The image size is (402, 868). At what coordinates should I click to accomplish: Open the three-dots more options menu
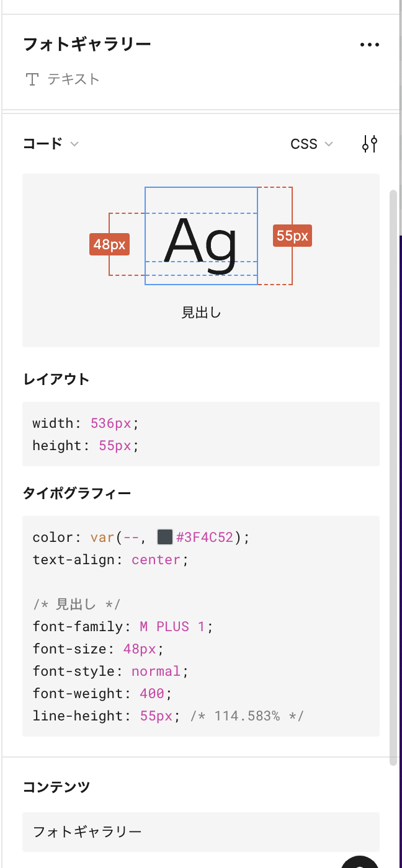370,45
